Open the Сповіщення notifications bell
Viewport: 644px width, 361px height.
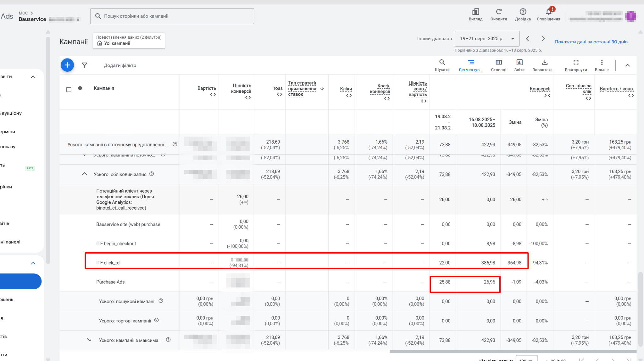click(x=548, y=12)
